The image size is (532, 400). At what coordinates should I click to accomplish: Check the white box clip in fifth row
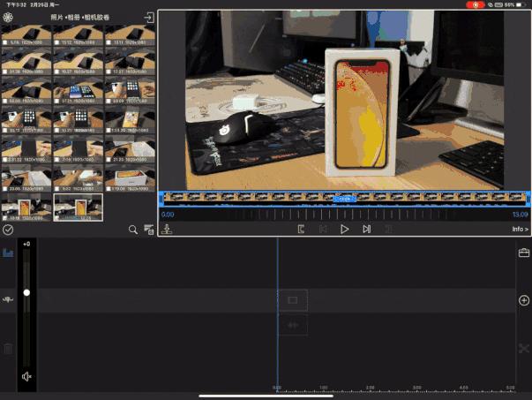pos(109,159)
